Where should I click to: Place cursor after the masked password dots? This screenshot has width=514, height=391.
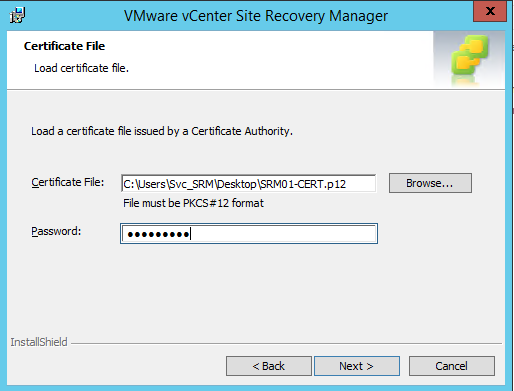191,234
